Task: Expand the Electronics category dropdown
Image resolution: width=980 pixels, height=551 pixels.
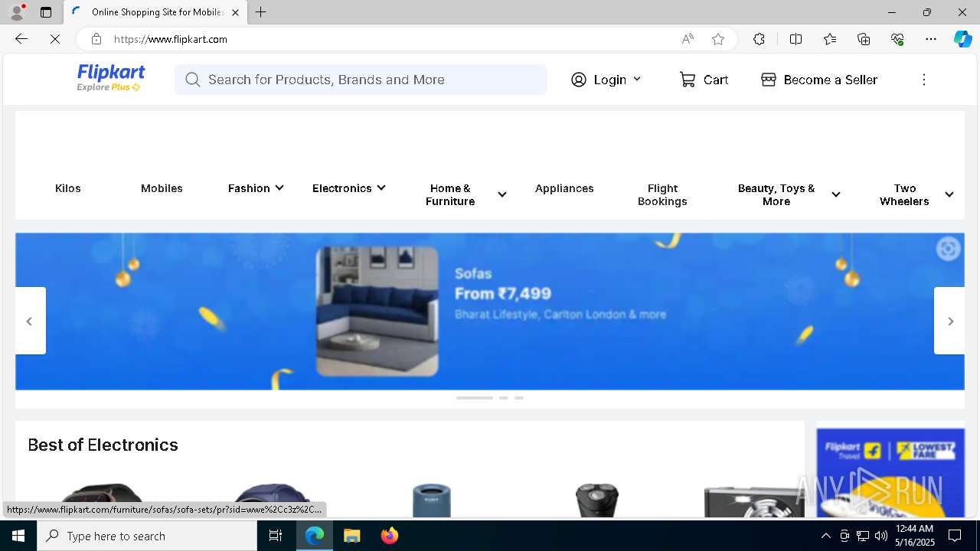Action: tap(349, 188)
